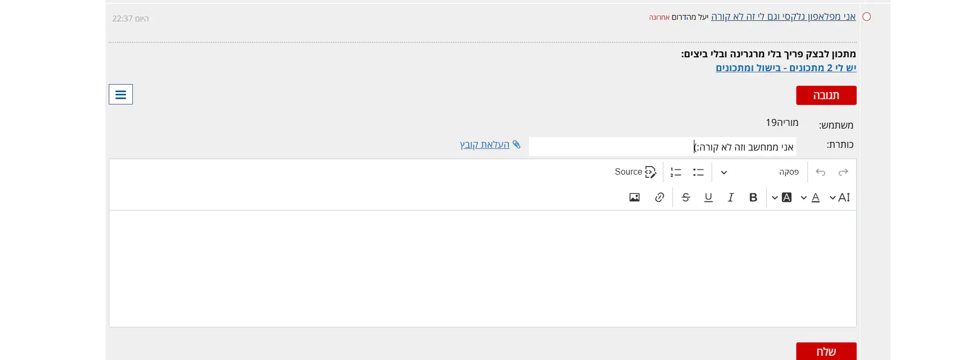The image size is (980, 360).
Task: Toggle bold formatting
Action: click(x=753, y=197)
